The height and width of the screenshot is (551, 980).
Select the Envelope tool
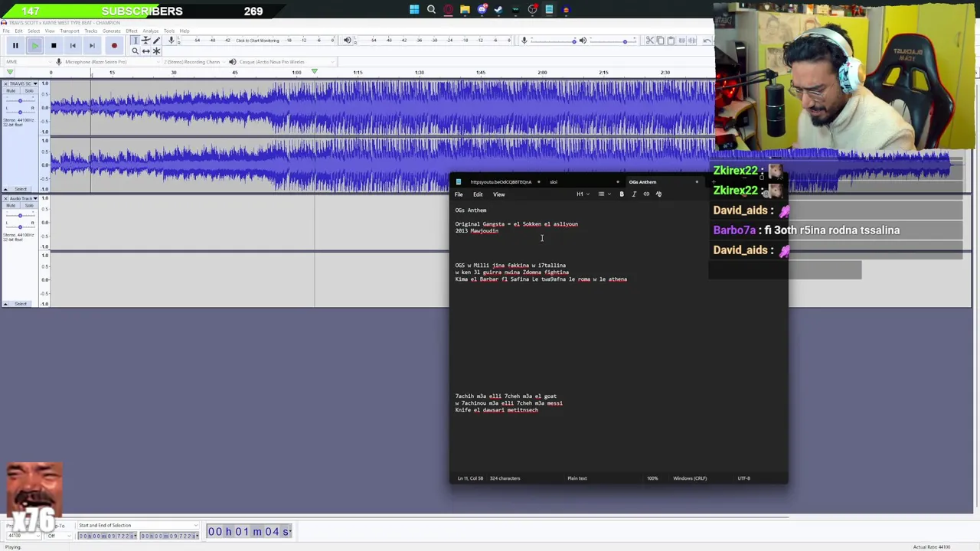(x=145, y=41)
